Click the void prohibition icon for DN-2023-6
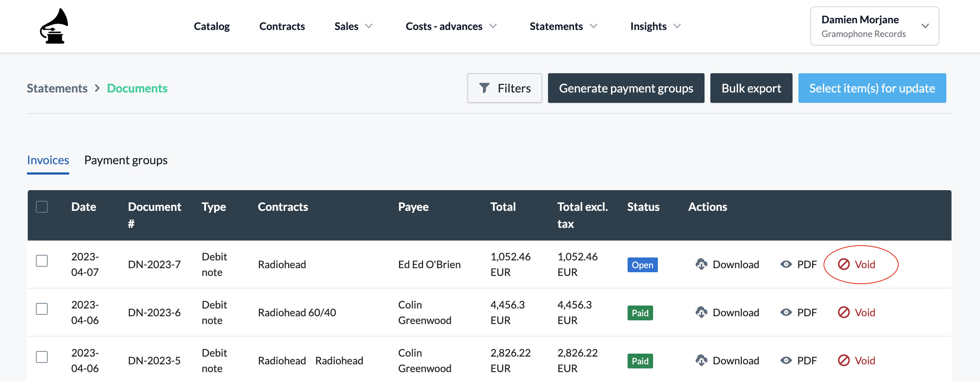 [844, 313]
